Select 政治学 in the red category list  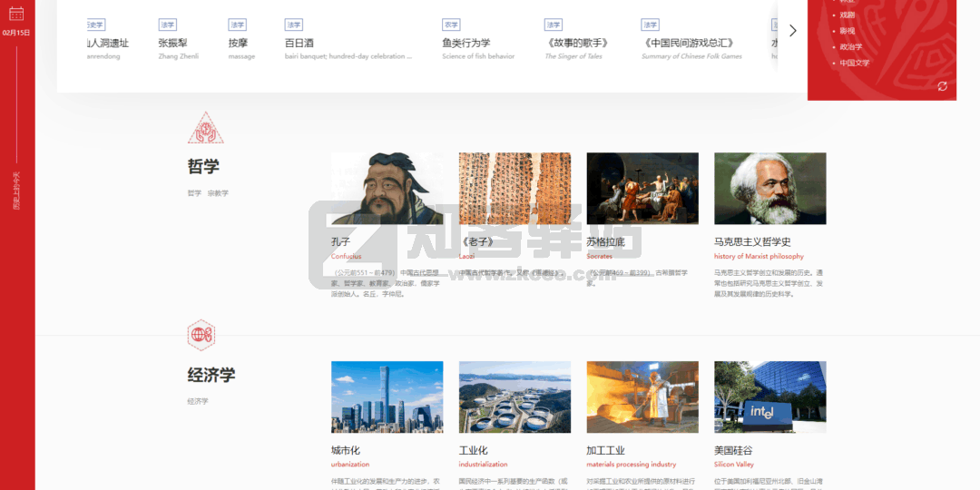click(x=850, y=47)
